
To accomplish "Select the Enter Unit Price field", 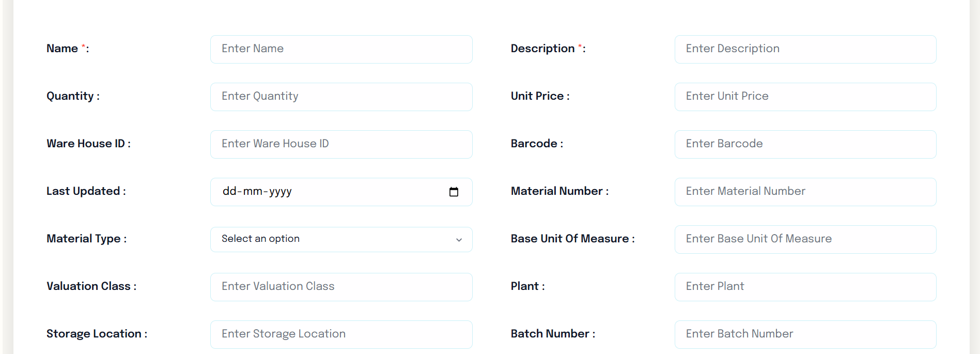I will [805, 97].
